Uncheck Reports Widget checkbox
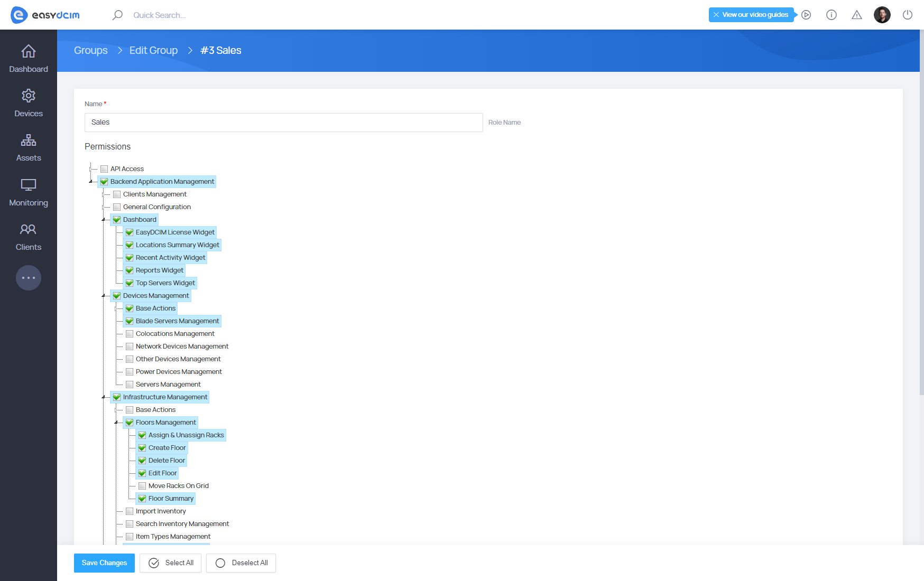 (x=130, y=270)
